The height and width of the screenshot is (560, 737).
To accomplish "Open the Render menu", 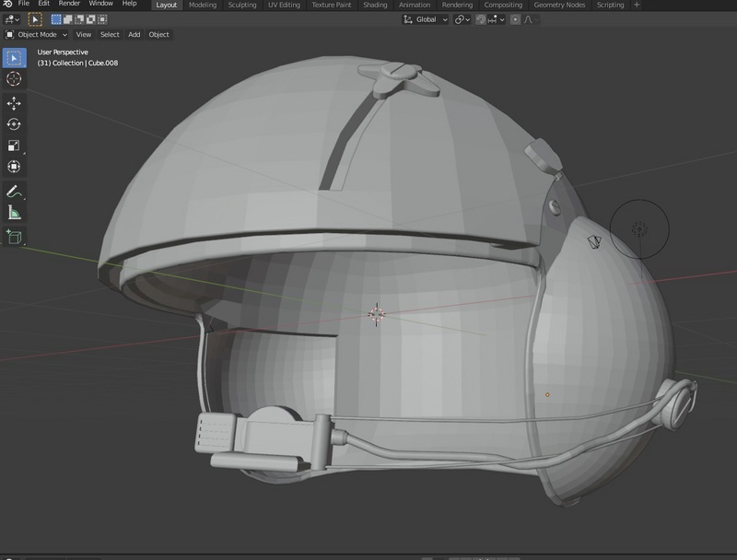I will [x=69, y=5].
